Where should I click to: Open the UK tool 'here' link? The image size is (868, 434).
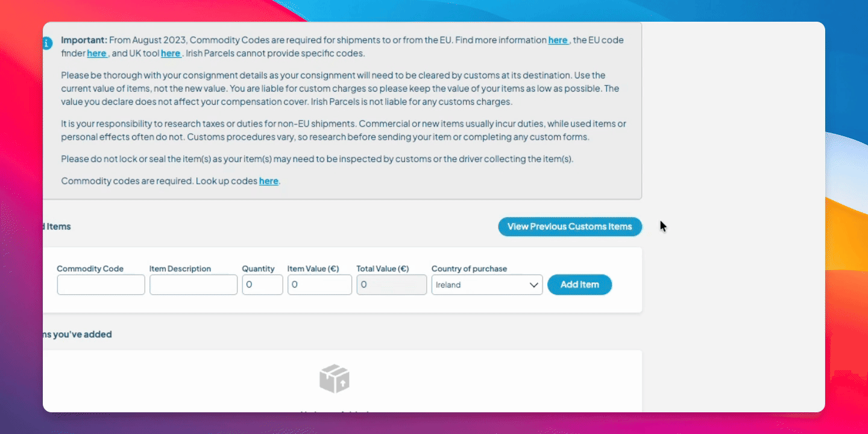[x=170, y=54]
